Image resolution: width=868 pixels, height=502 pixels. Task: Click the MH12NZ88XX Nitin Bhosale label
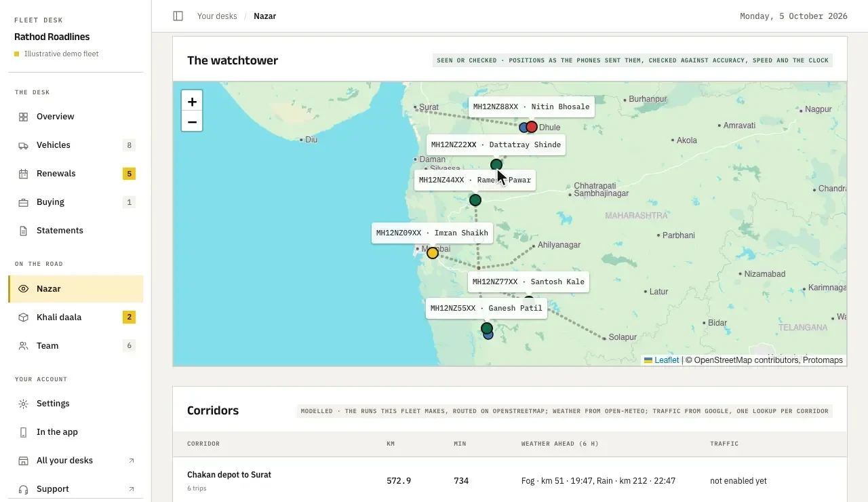(532, 107)
